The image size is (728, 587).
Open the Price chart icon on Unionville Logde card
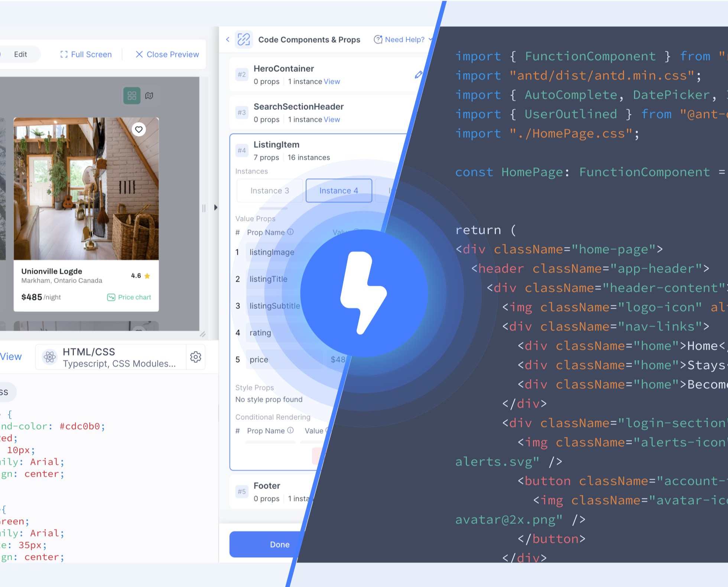[111, 297]
